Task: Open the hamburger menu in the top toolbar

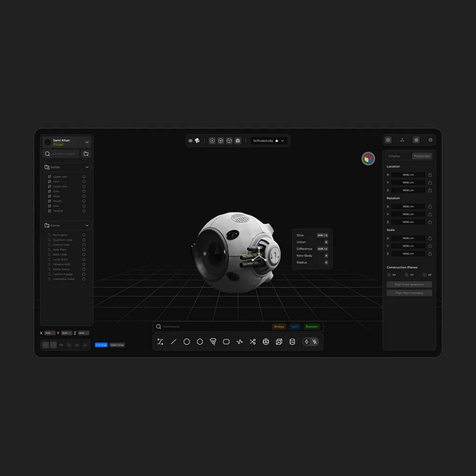Action: click(190, 140)
